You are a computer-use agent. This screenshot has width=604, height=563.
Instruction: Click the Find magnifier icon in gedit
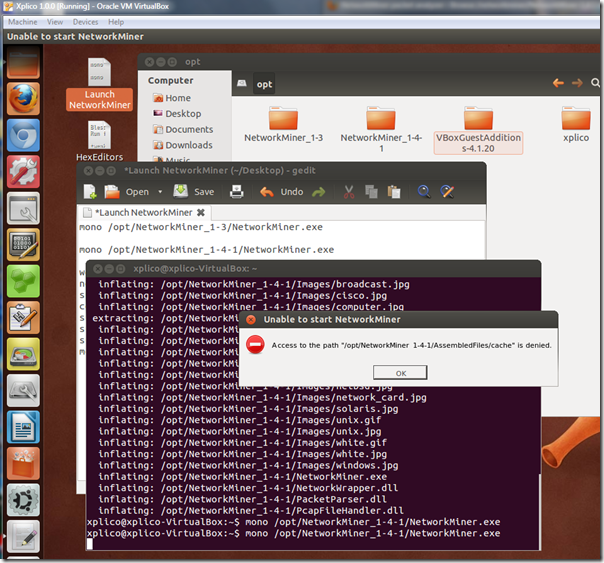point(424,191)
